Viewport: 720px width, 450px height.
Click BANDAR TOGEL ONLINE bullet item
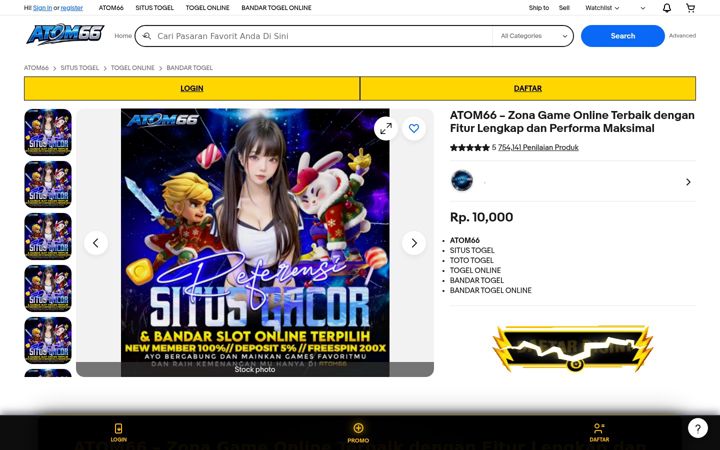490,291
